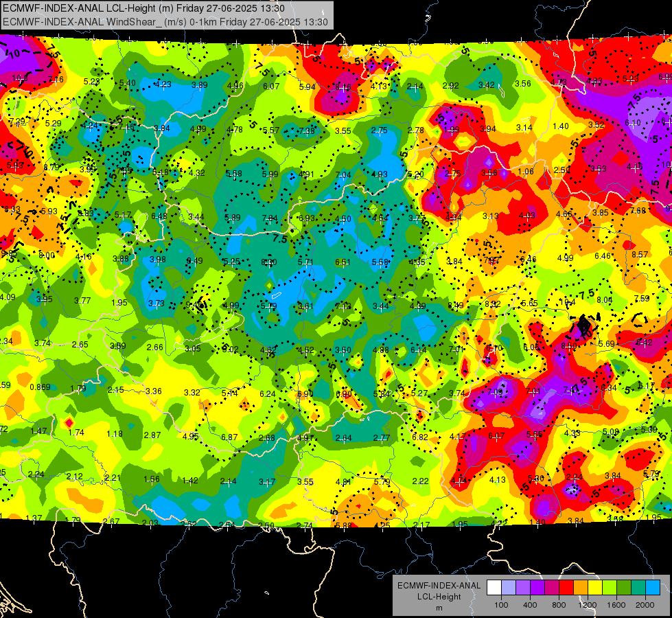Click the dark green 1600 m swatch
The width and height of the screenshot is (672, 618).
(623, 588)
